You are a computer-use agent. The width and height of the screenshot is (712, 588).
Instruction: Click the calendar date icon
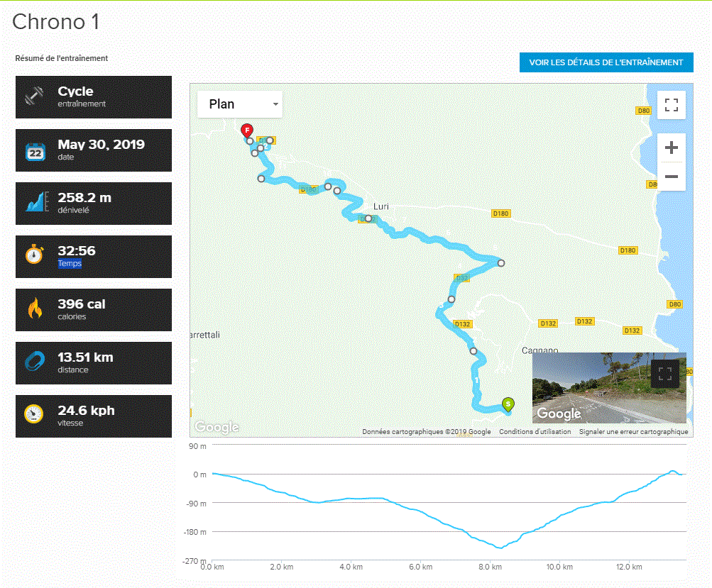[x=35, y=152]
